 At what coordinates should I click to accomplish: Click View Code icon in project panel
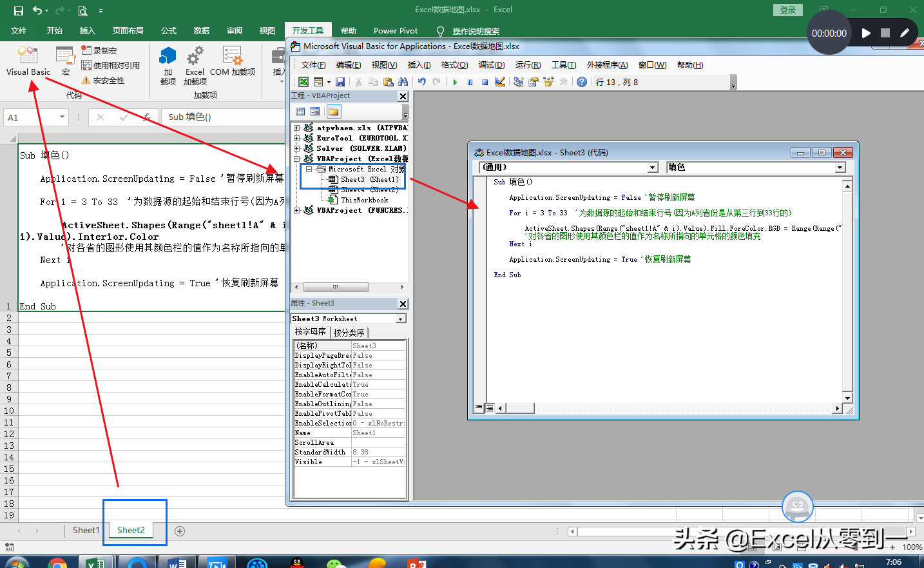pyautogui.click(x=300, y=112)
